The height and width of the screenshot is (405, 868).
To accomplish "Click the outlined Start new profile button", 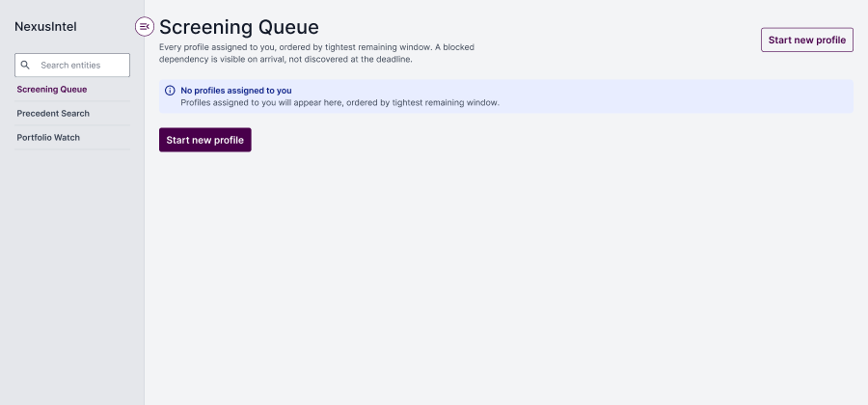I will [807, 40].
